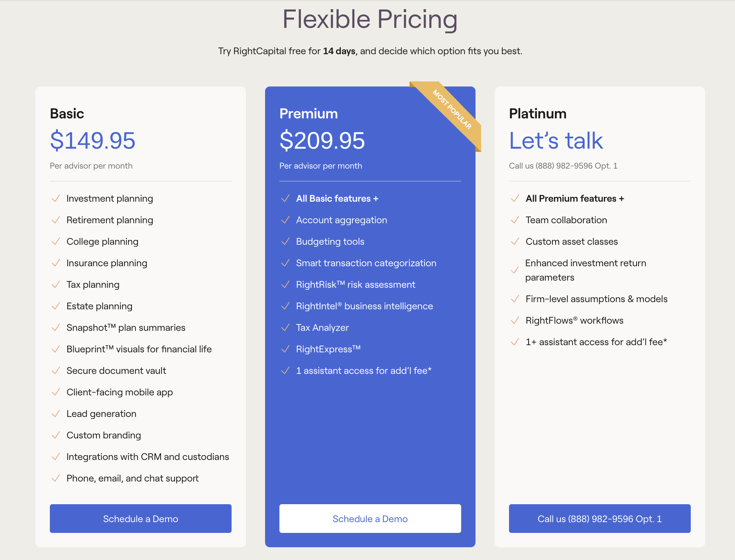
Task: Click the Platinum phone number text below heading
Action: tap(563, 166)
